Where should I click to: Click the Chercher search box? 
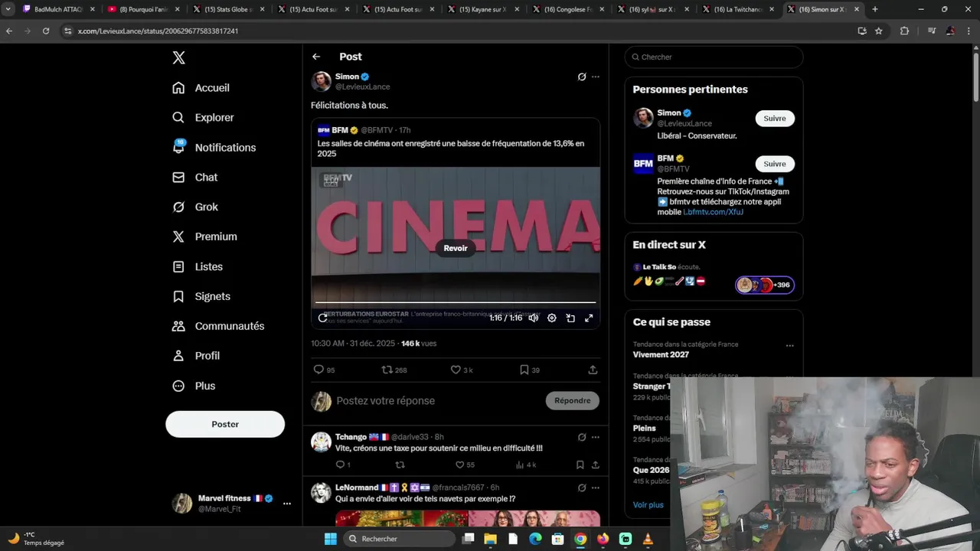pos(714,57)
